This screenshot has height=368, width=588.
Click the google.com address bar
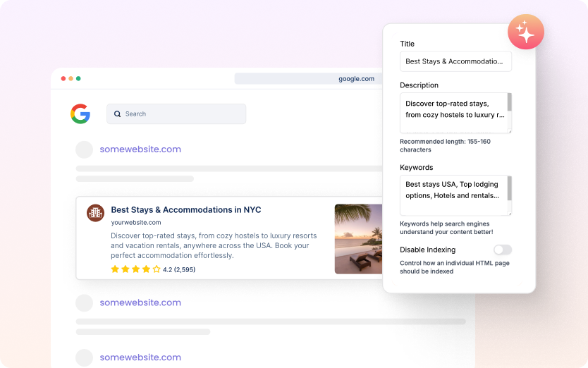coord(310,79)
